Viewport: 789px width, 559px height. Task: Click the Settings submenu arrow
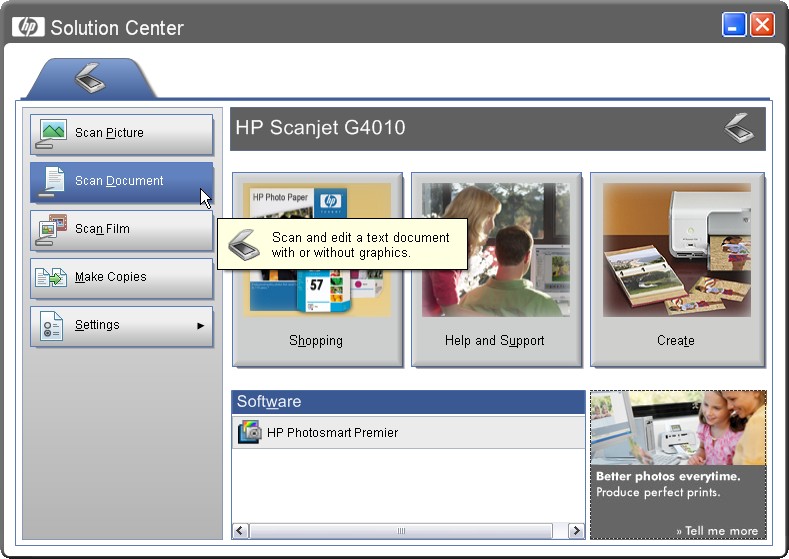pyautogui.click(x=201, y=326)
